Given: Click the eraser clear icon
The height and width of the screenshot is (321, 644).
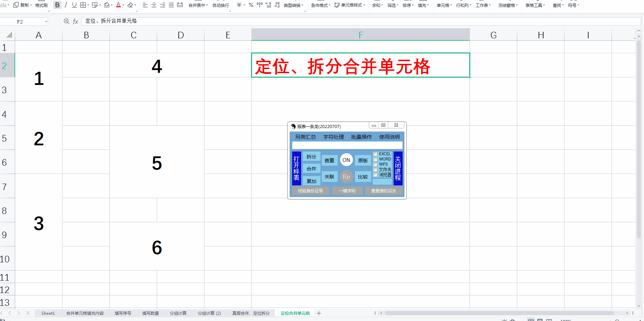Looking at the screenshot, I should 130,5.
